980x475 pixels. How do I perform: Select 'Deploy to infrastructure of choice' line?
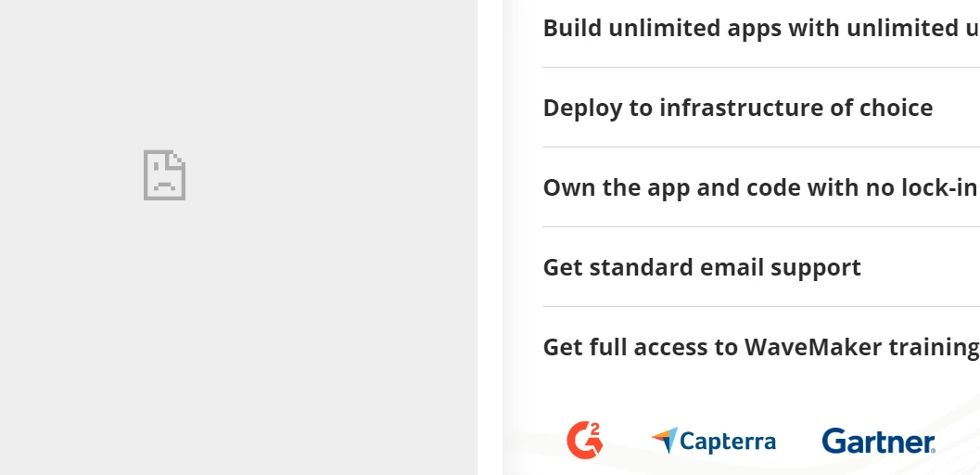(x=737, y=108)
